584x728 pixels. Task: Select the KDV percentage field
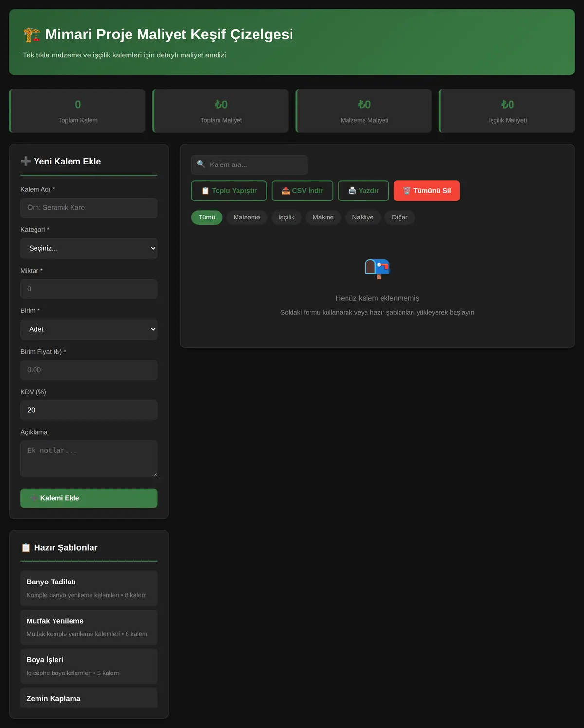(89, 410)
